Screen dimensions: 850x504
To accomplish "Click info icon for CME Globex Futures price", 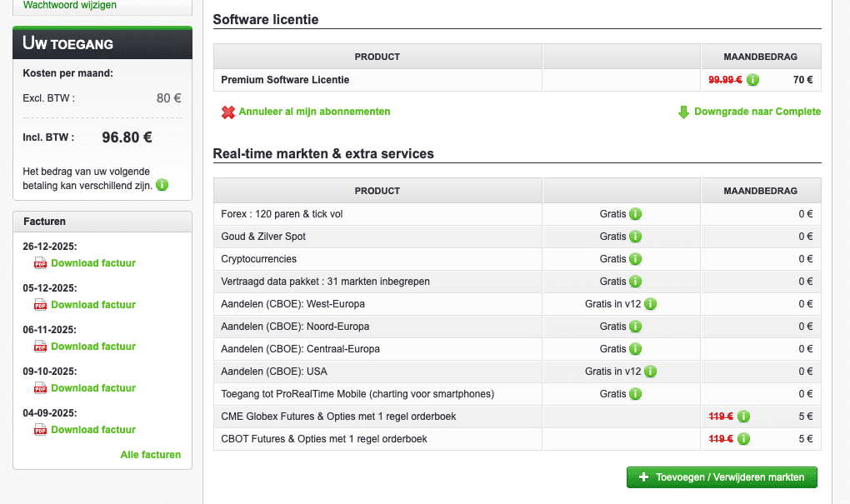I will pos(743,417).
